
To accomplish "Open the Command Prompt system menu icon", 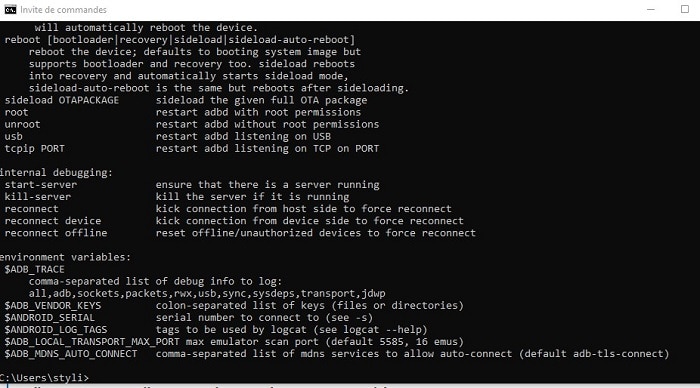I will [x=10, y=9].
